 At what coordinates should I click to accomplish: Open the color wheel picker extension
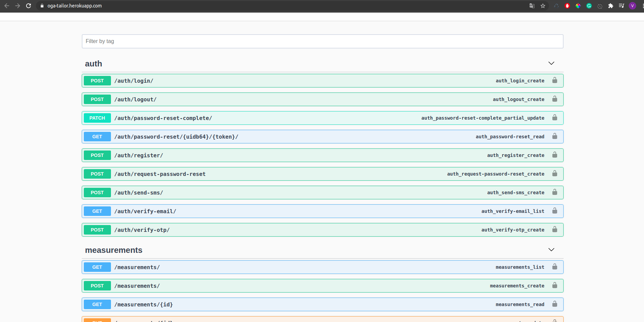click(x=578, y=6)
